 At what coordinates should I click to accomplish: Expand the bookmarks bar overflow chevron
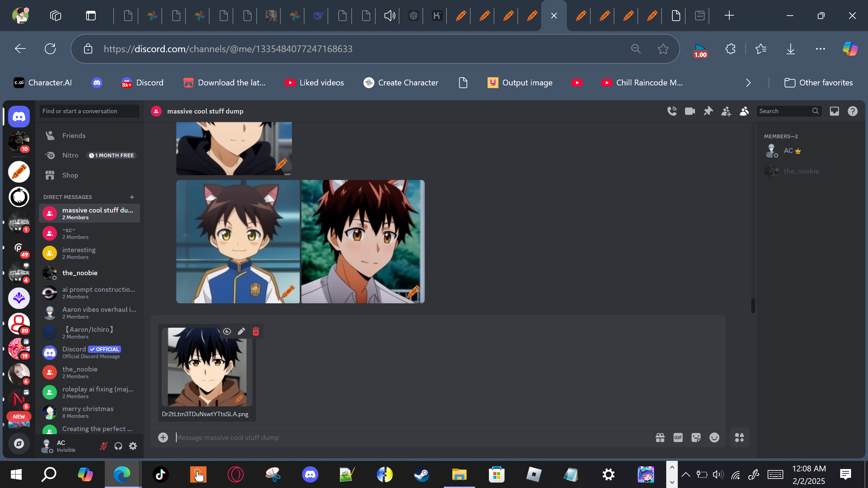(x=748, y=83)
